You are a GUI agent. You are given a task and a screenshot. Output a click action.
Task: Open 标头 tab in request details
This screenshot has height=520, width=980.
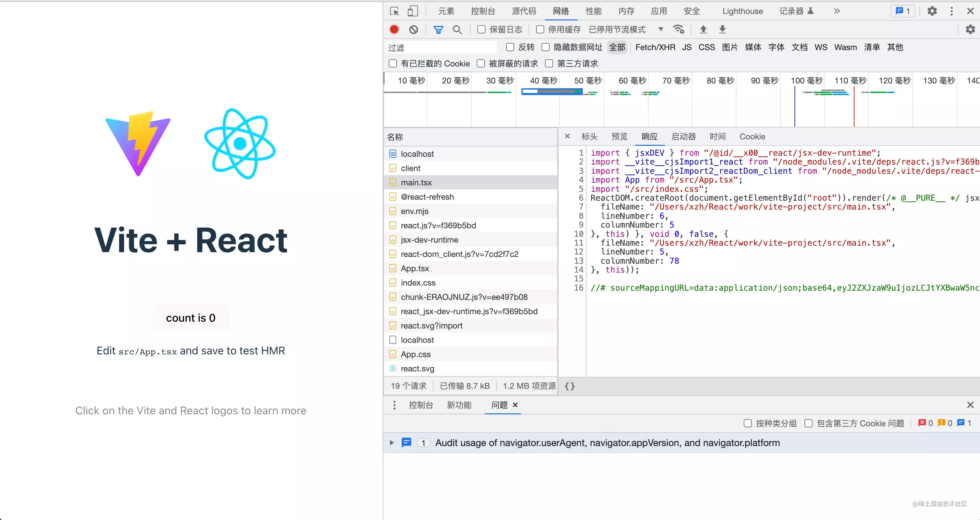click(x=589, y=136)
